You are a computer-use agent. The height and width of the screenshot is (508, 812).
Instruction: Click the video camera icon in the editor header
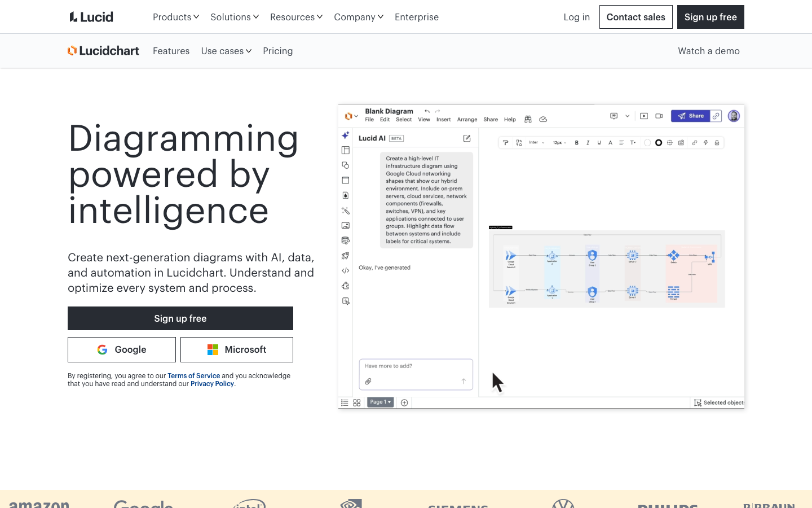[659, 116]
